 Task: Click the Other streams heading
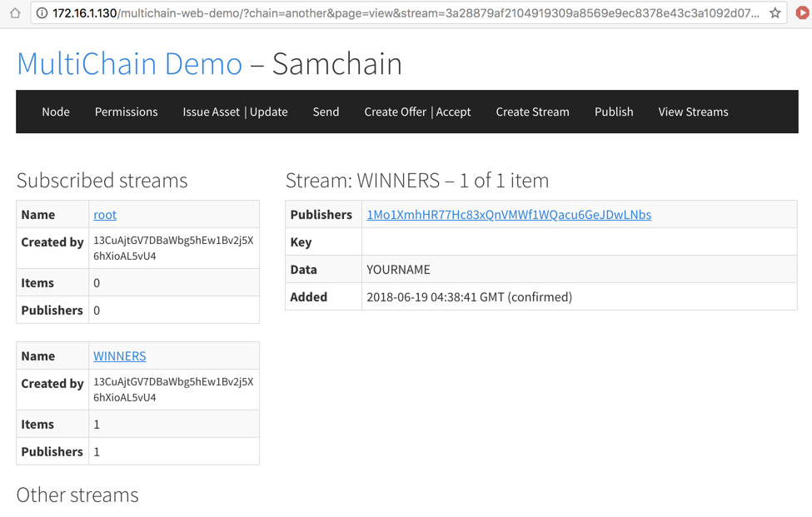click(77, 495)
